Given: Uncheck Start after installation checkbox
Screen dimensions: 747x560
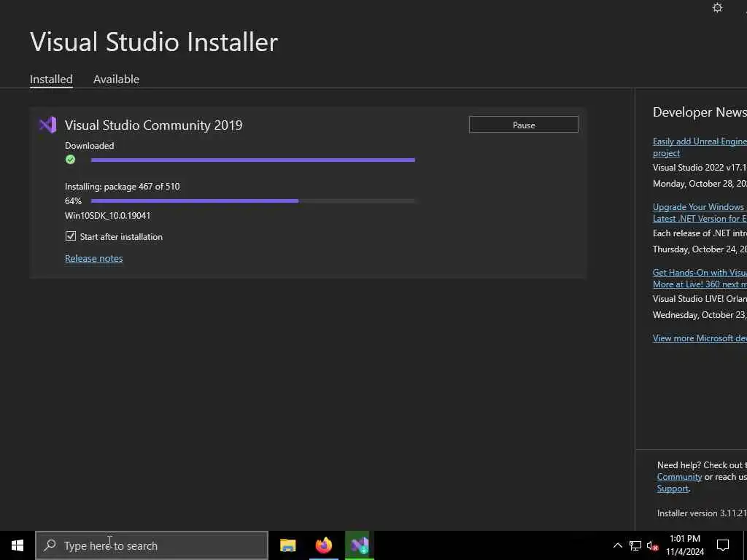Looking at the screenshot, I should point(71,236).
